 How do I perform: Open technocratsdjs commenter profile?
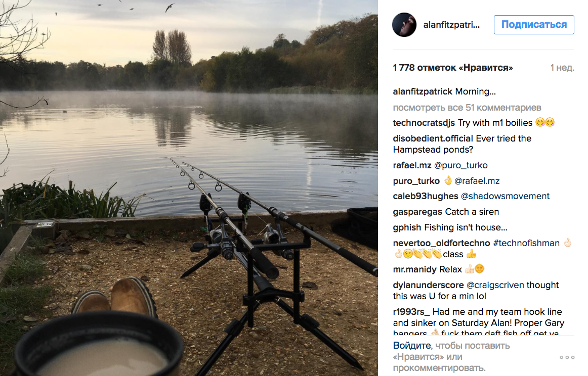click(x=424, y=123)
